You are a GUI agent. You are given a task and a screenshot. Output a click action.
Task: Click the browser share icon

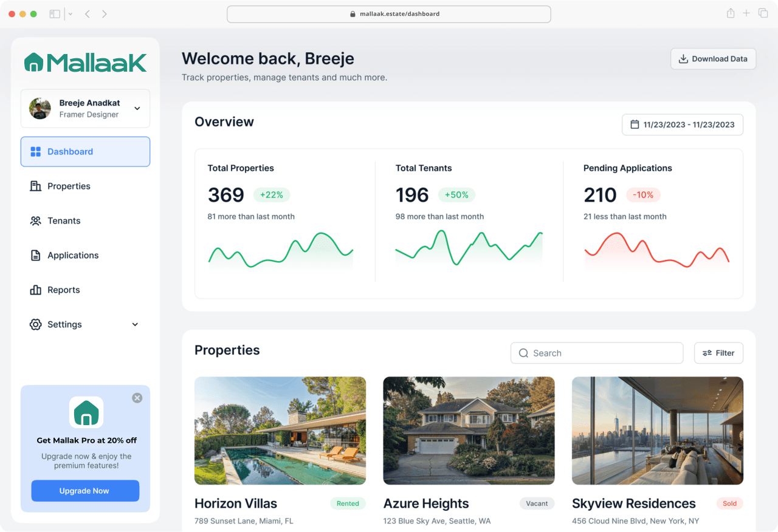click(x=731, y=13)
